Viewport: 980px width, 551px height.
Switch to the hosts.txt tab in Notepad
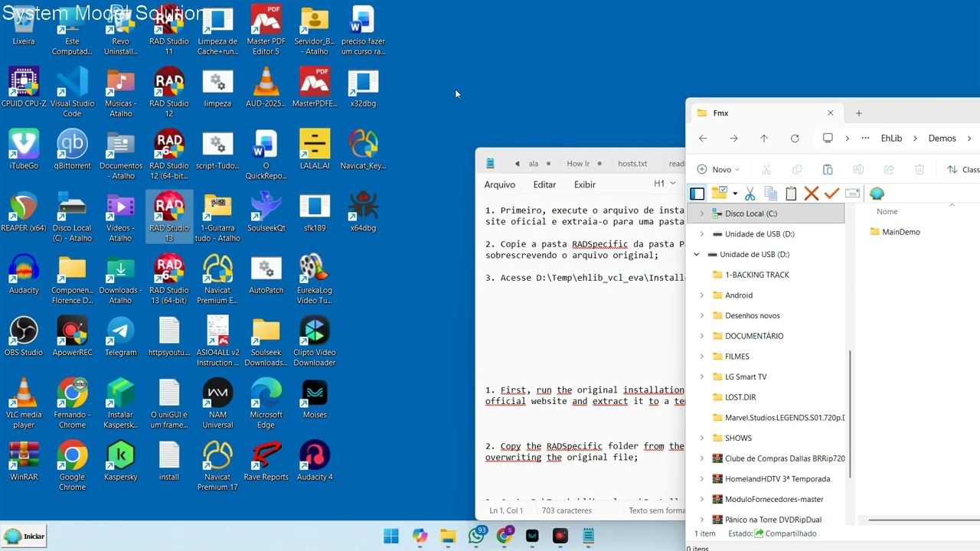point(632,164)
